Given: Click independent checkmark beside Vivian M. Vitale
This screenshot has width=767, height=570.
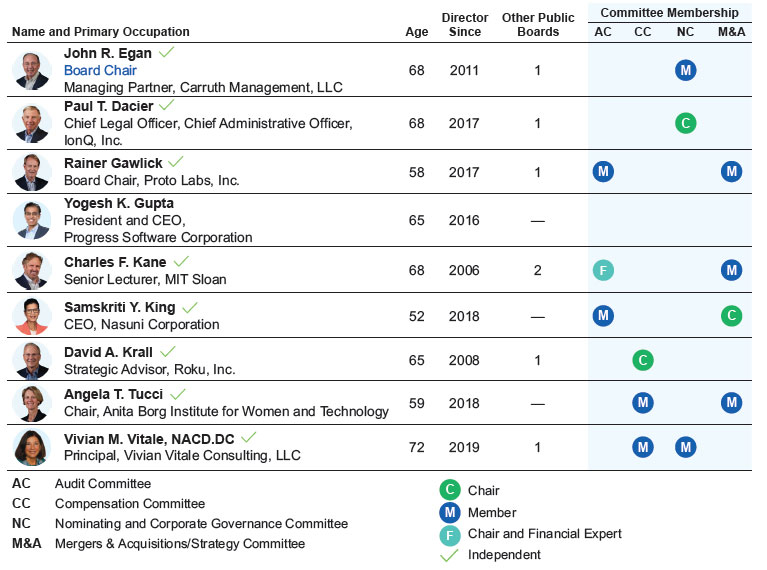Looking at the screenshot, I should point(249,437).
